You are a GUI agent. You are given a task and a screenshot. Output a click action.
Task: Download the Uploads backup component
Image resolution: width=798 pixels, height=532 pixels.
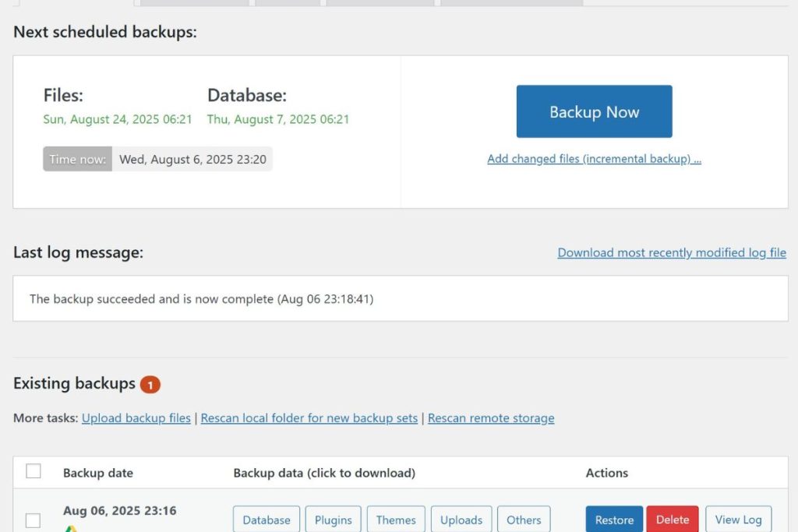pos(461,519)
